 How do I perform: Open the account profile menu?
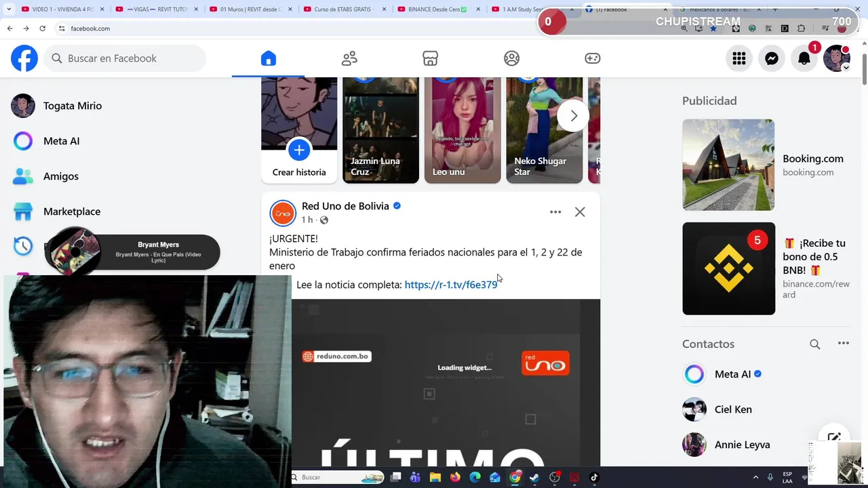(837, 58)
